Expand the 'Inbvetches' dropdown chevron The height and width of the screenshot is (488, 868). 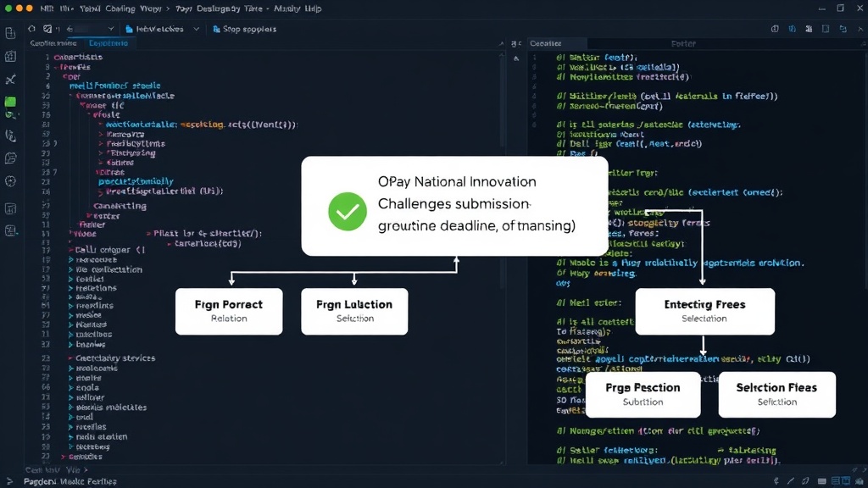click(196, 29)
